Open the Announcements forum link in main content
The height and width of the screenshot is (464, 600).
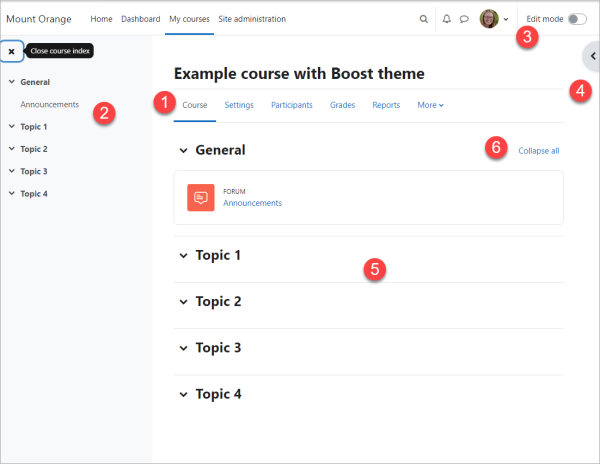coord(252,203)
